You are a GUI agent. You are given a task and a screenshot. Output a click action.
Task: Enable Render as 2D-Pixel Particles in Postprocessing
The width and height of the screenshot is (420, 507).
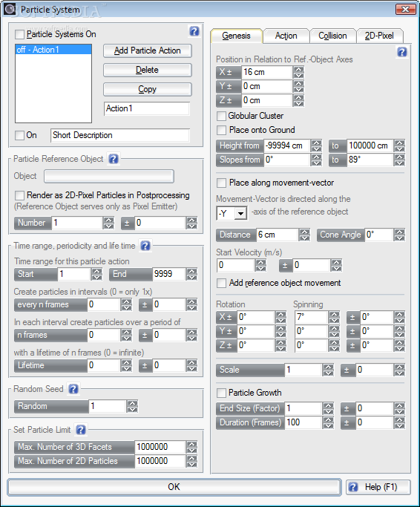(x=20, y=195)
